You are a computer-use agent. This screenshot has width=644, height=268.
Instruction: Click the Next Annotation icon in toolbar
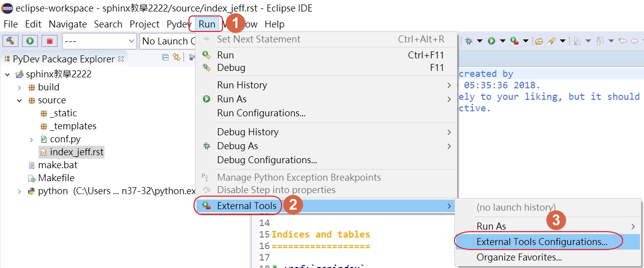click(577, 41)
